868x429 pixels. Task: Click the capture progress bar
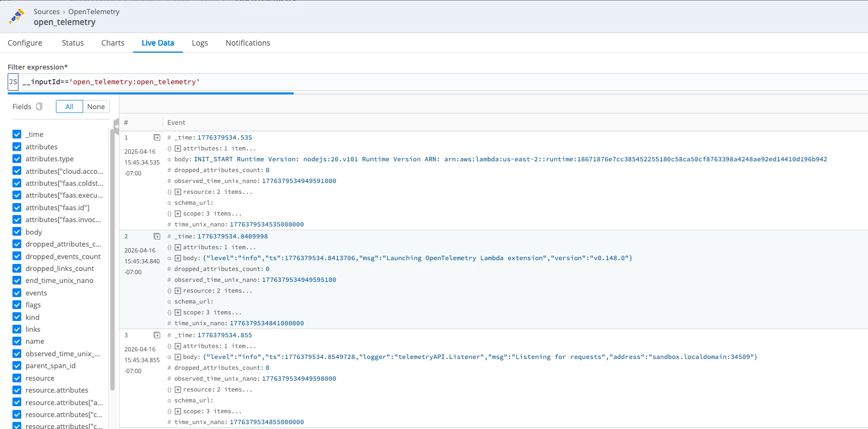coord(151,93)
